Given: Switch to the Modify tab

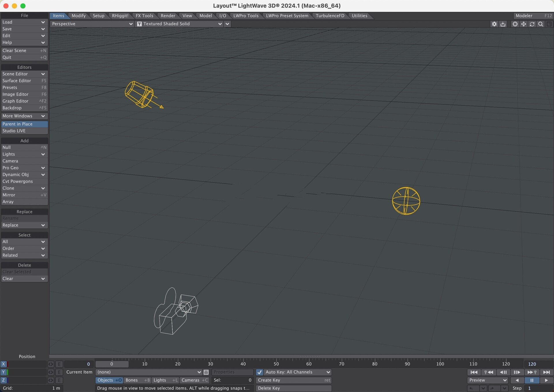Looking at the screenshot, I should 78,16.
